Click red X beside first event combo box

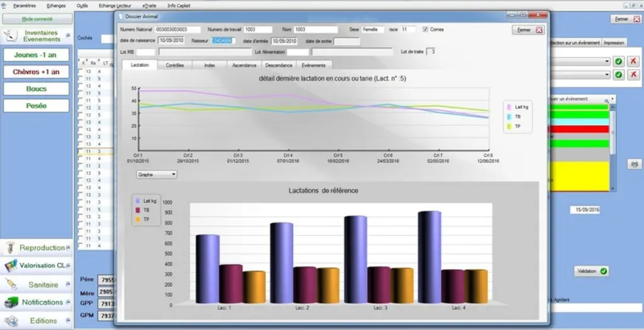point(633,62)
